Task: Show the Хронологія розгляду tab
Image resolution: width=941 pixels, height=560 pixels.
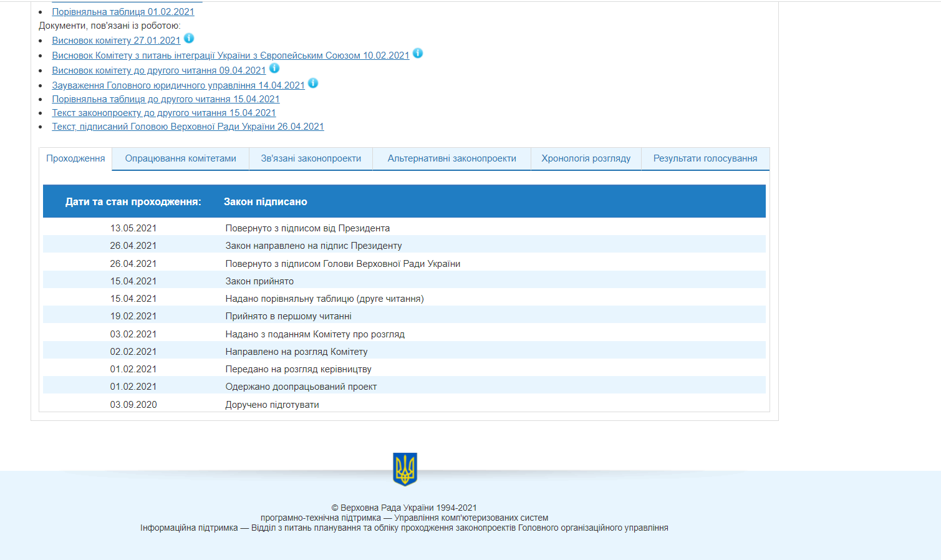Action: click(x=586, y=158)
